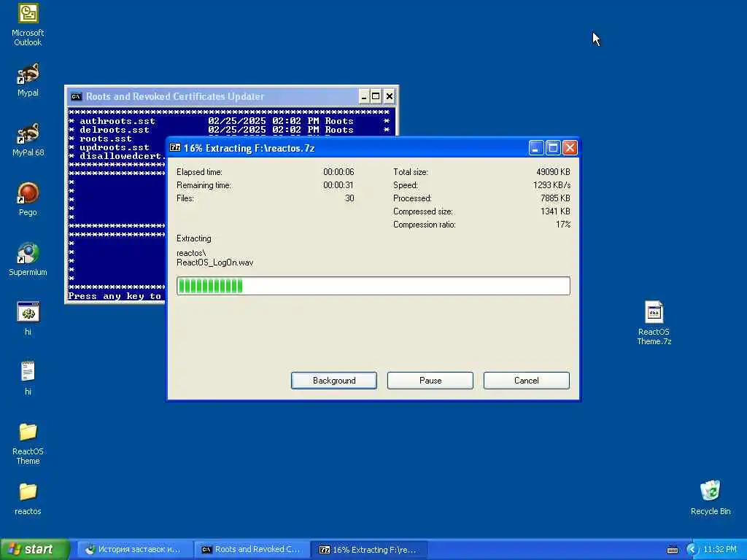Open the Mypal desktop shortcut
The height and width of the screenshot is (560, 747).
(28, 79)
